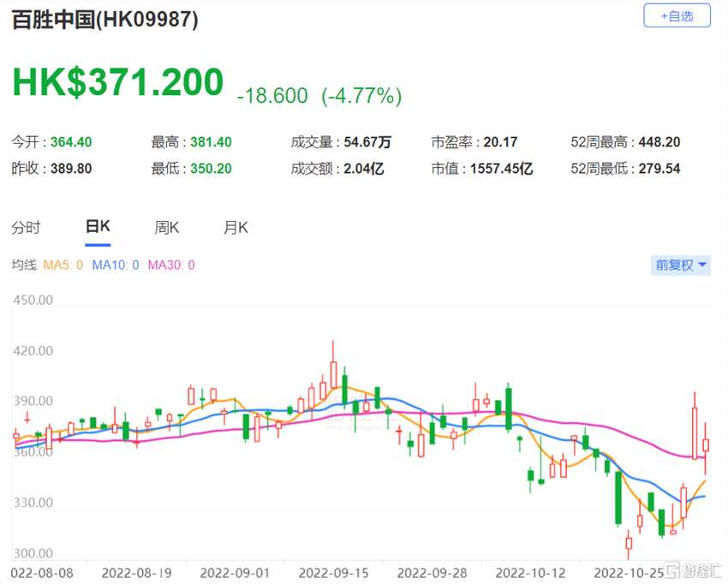This screenshot has width=728, height=584.
Task: Click the current price HK$371.200
Action: coord(118,81)
